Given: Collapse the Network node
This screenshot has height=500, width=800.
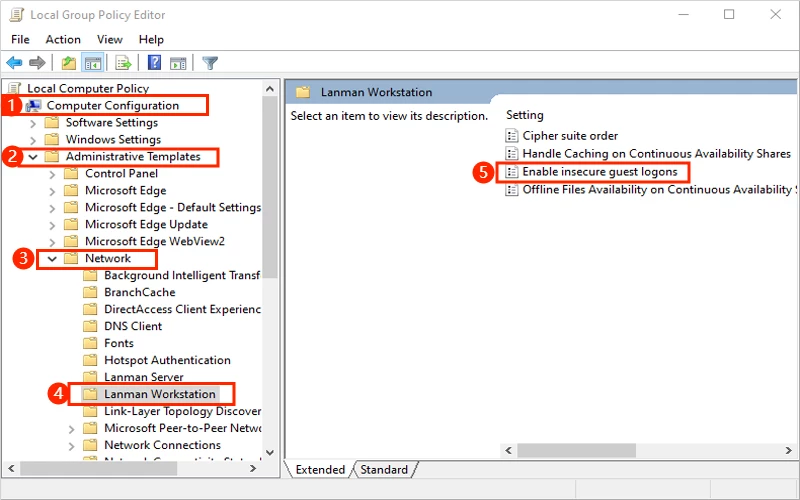Looking at the screenshot, I should point(52,259).
